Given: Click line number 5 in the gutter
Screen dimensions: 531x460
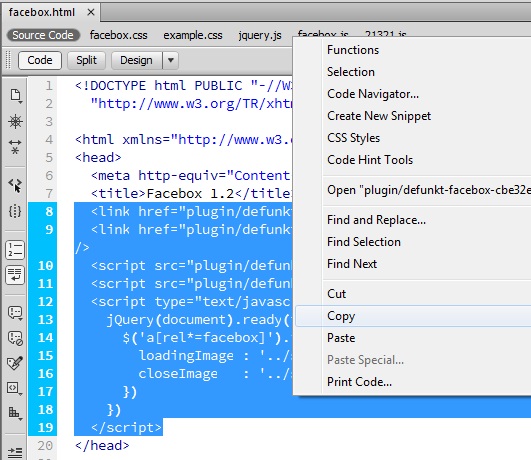Looking at the screenshot, I should tap(49, 158).
